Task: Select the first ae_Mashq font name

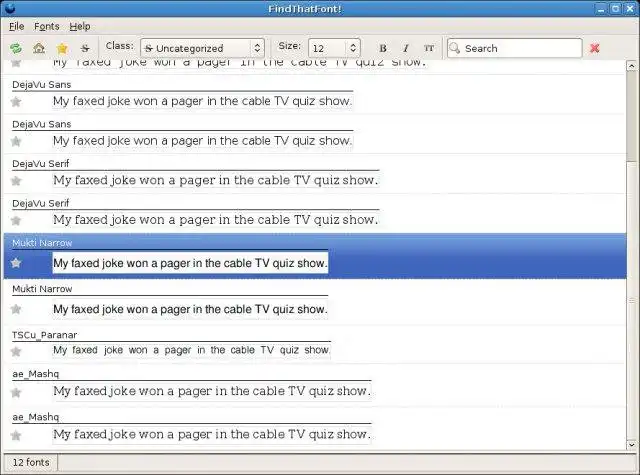Action: (36, 374)
